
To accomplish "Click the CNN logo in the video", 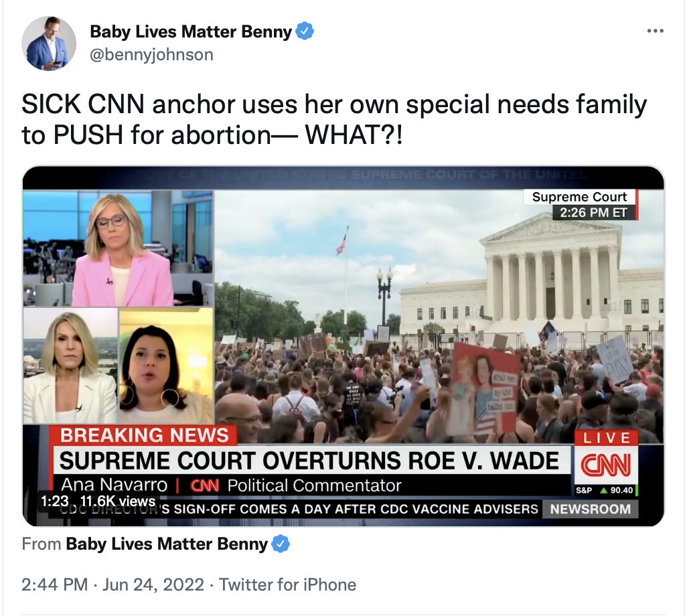I will 606,465.
